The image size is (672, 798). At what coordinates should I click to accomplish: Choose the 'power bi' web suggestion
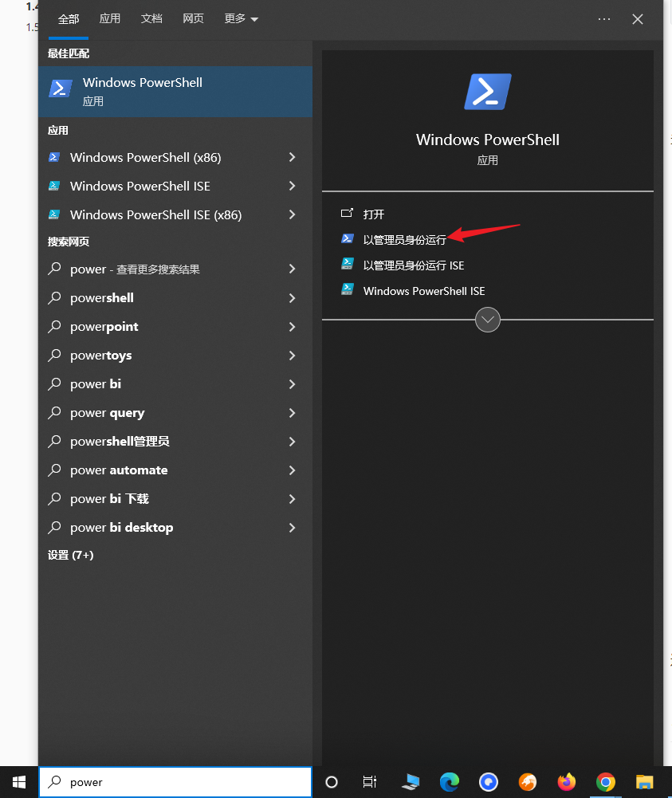(x=96, y=384)
